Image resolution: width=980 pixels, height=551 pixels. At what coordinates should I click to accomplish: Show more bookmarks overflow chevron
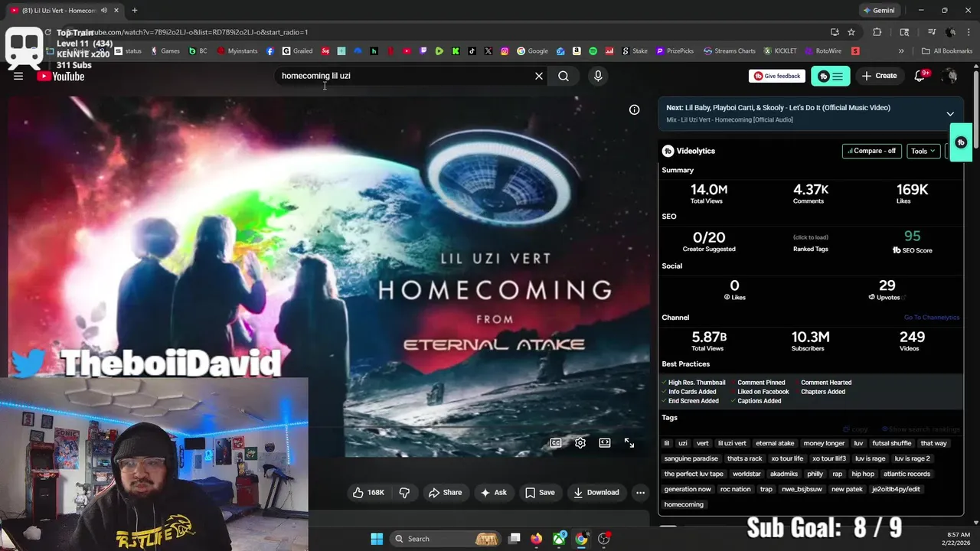click(901, 51)
